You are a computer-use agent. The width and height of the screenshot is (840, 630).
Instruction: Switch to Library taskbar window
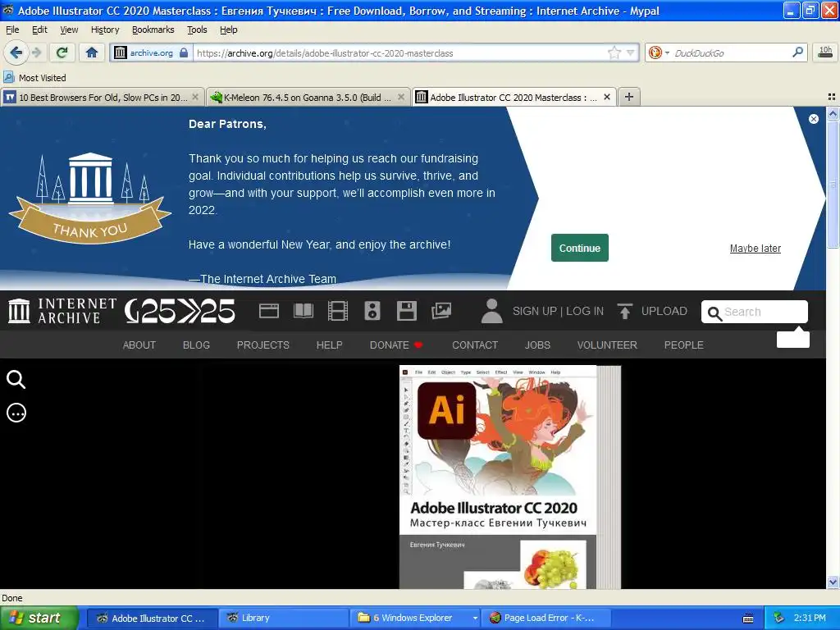click(283, 619)
